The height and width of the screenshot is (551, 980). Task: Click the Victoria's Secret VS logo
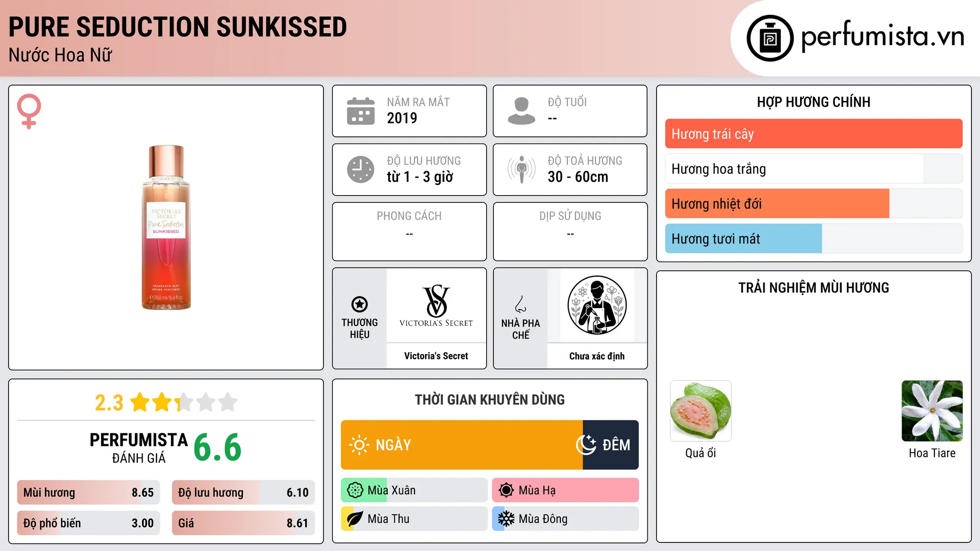436,305
